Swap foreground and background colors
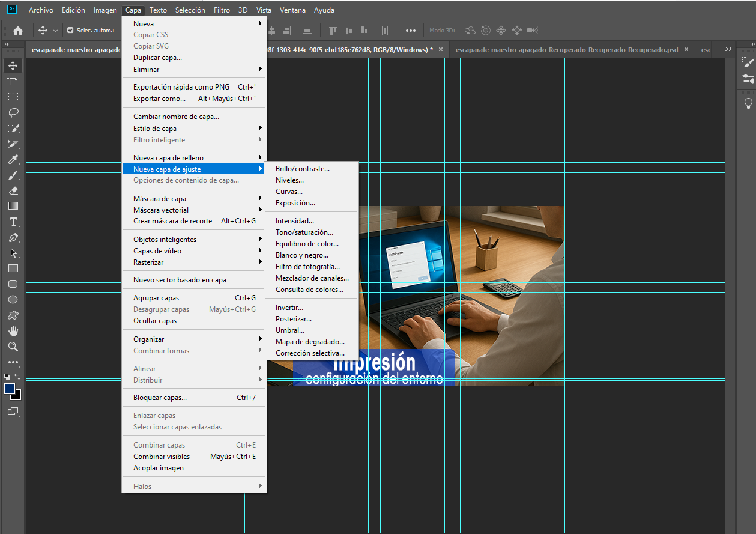The width and height of the screenshot is (756, 534). pyautogui.click(x=18, y=377)
